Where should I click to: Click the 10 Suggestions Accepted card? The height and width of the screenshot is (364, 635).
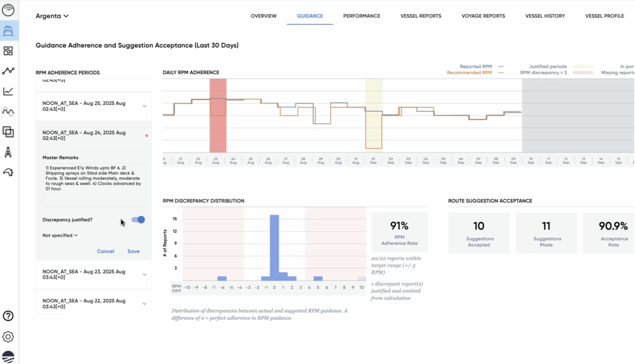[x=479, y=233]
